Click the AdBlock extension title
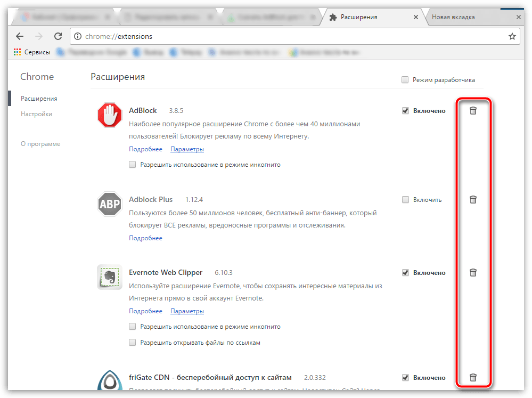532x398 pixels. [143, 110]
